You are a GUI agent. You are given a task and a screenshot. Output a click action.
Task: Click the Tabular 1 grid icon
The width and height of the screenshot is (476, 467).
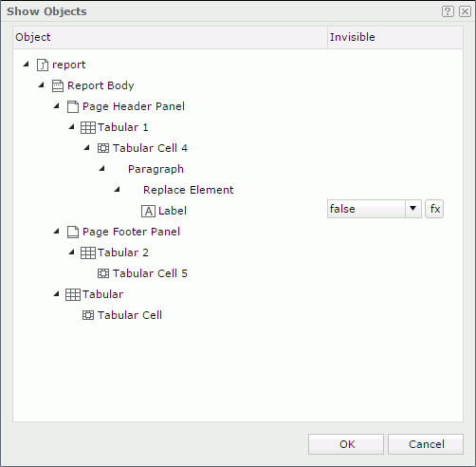pyautogui.click(x=88, y=127)
